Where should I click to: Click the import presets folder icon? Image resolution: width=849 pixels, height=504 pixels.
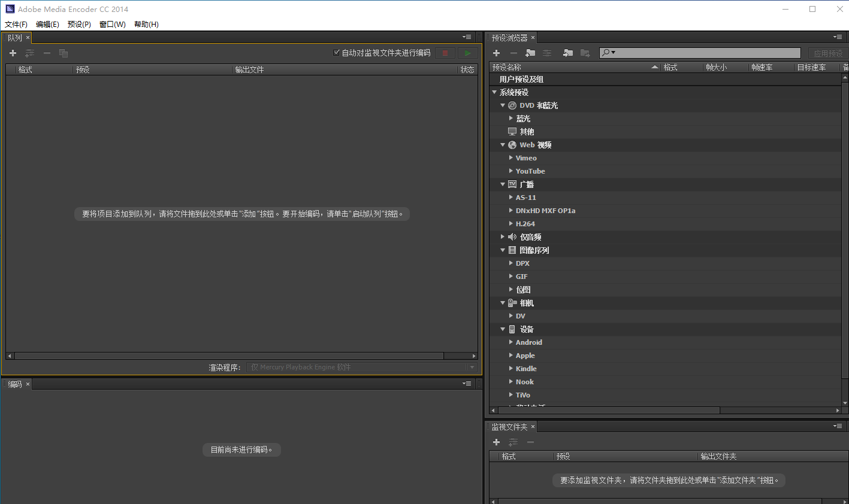click(x=568, y=53)
